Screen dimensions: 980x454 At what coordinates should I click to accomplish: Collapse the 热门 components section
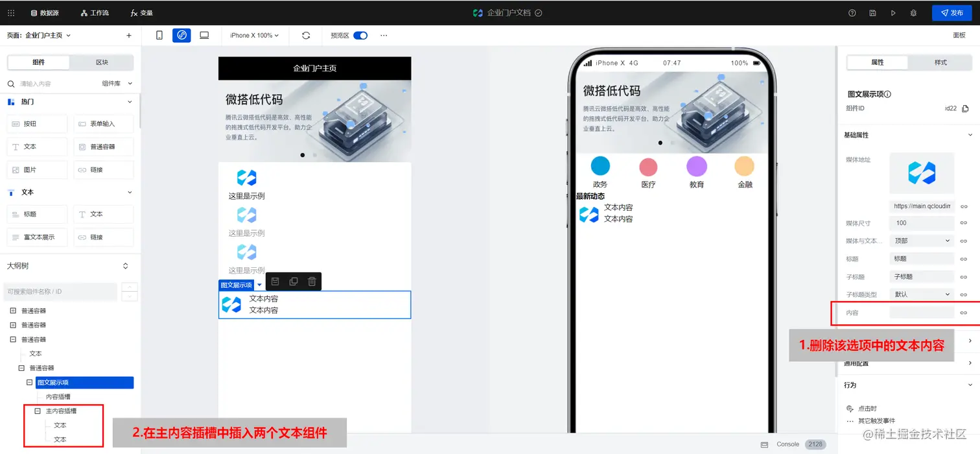(x=130, y=102)
